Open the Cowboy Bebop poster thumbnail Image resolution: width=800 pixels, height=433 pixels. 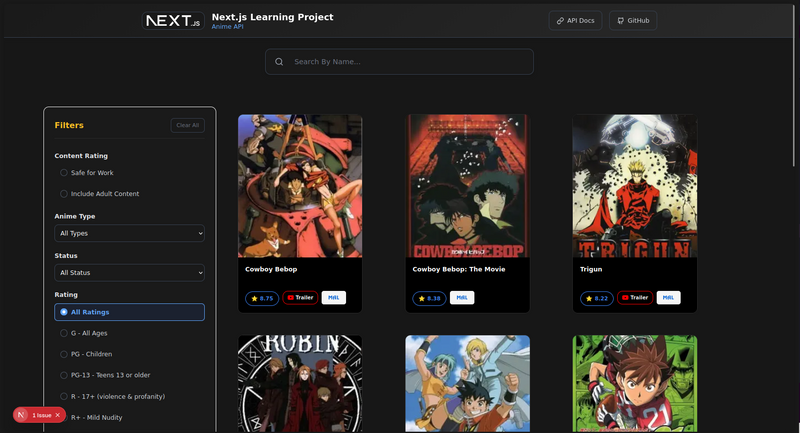300,185
